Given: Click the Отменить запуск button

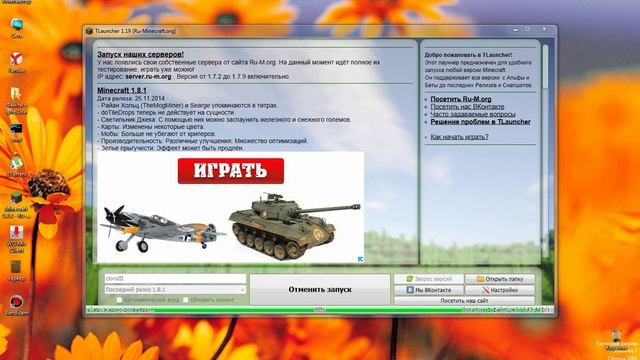Looking at the screenshot, I should click(320, 289).
